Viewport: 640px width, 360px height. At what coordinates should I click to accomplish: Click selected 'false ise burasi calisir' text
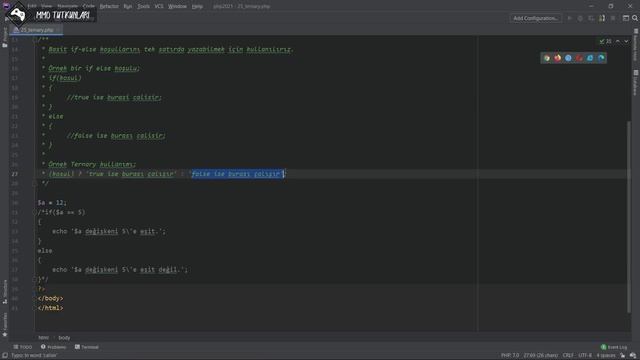(237, 174)
